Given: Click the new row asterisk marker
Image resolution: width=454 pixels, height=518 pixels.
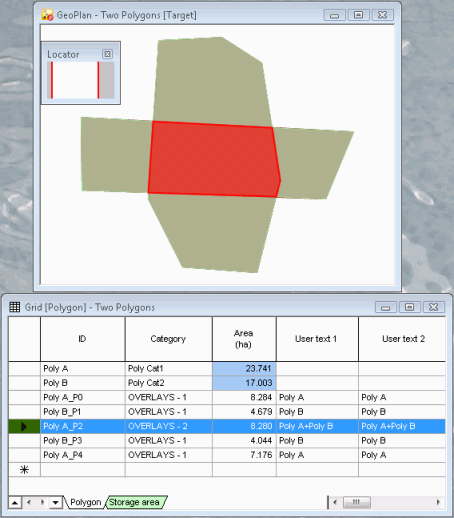Looking at the screenshot, I should pyautogui.click(x=24, y=470).
